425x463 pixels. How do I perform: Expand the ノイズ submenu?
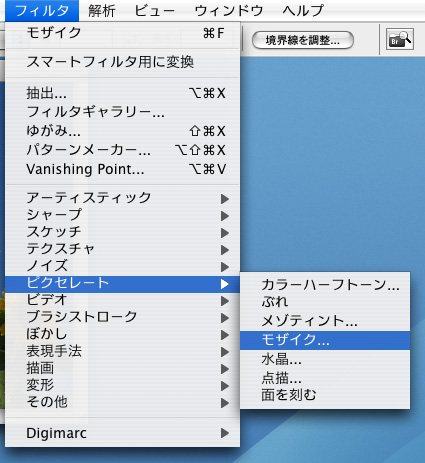click(122, 266)
